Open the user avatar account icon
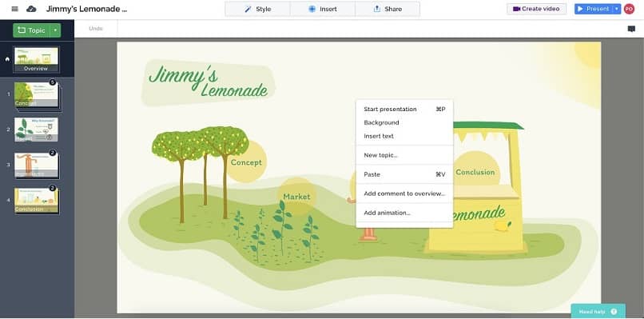The width and height of the screenshot is (644, 319). pyautogui.click(x=629, y=9)
